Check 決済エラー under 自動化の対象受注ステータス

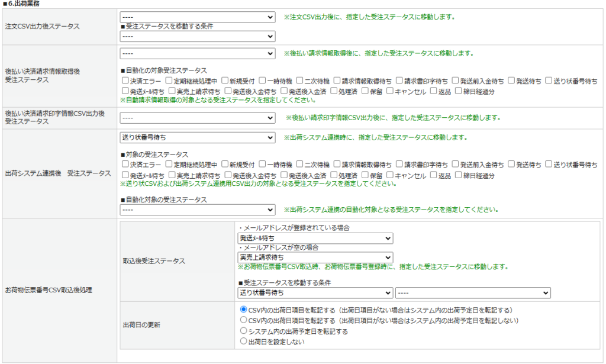[125, 80]
